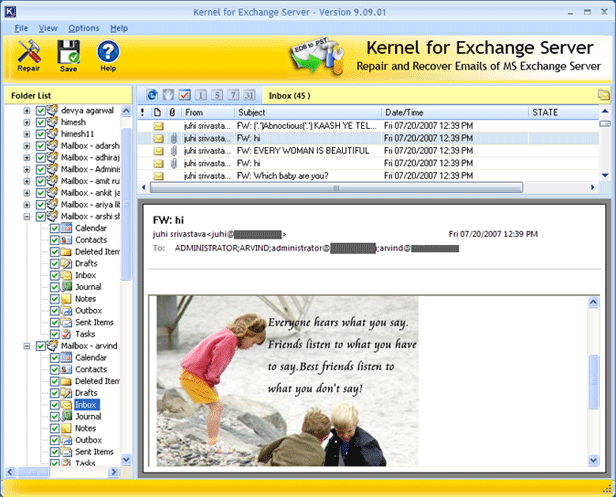Expand the Mailbox - ariya node
This screenshot has width=616, height=497.
coord(27,205)
